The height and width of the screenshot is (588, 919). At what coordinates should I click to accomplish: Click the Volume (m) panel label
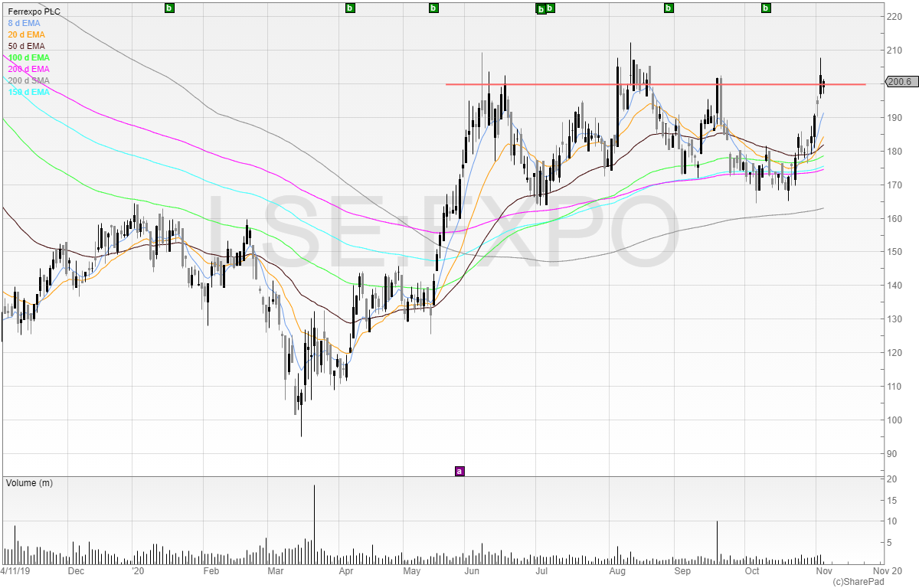tap(29, 483)
